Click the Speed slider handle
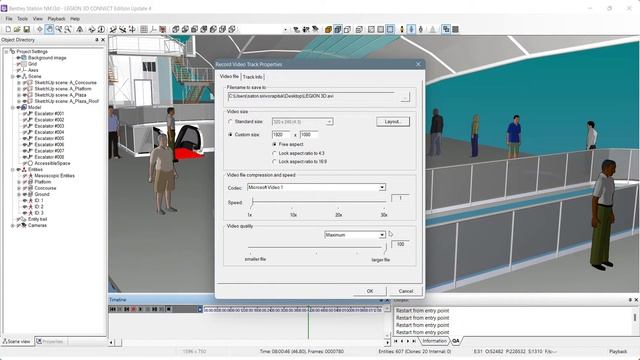Image resolution: width=640 pixels, height=360 pixels. (252, 202)
